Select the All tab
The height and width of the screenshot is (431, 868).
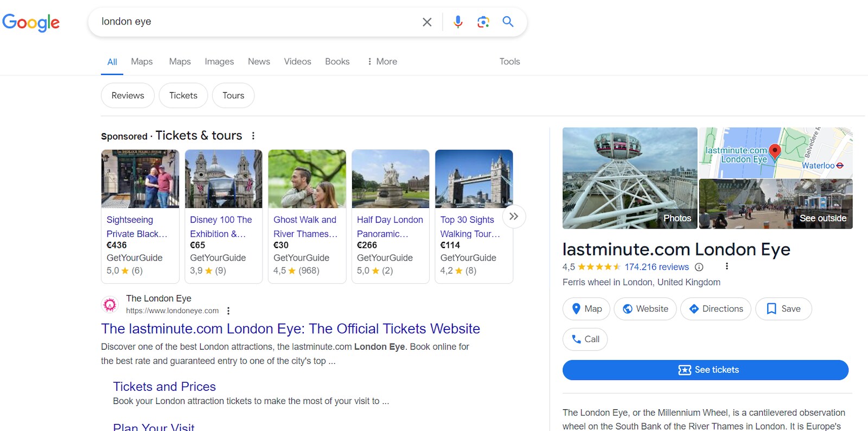tap(112, 62)
